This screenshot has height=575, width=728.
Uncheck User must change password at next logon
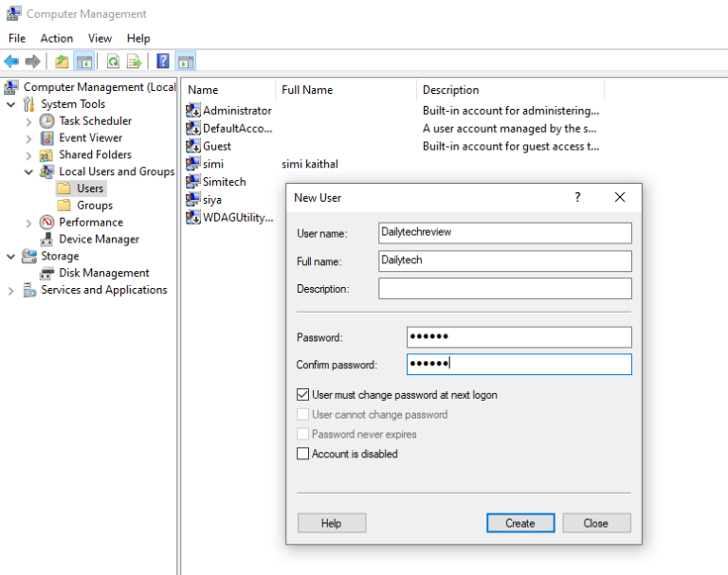coord(302,395)
